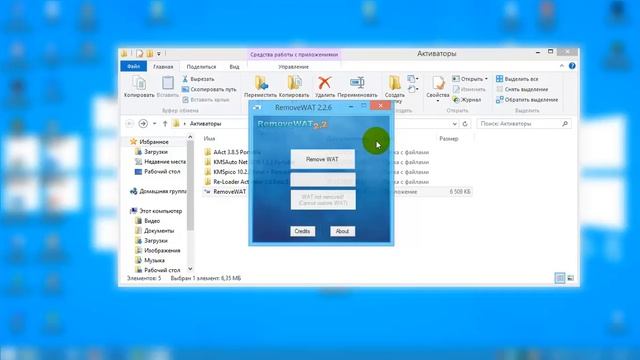Click Обратить выделение in ribbon

[x=527, y=100]
